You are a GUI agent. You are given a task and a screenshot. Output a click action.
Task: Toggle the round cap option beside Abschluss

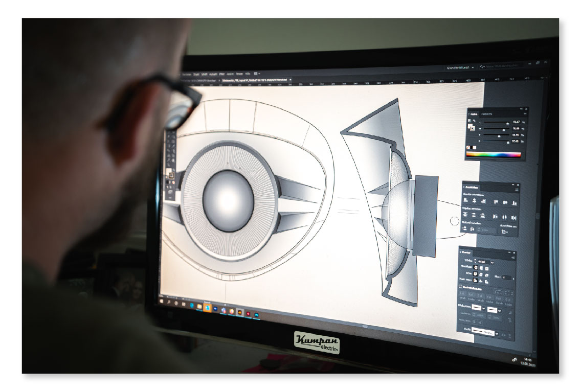482,267
